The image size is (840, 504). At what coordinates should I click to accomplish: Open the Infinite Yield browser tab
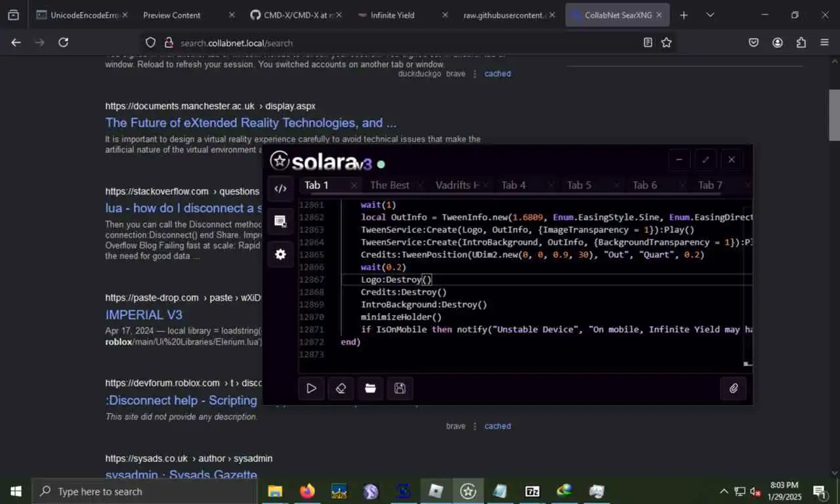[400, 15]
